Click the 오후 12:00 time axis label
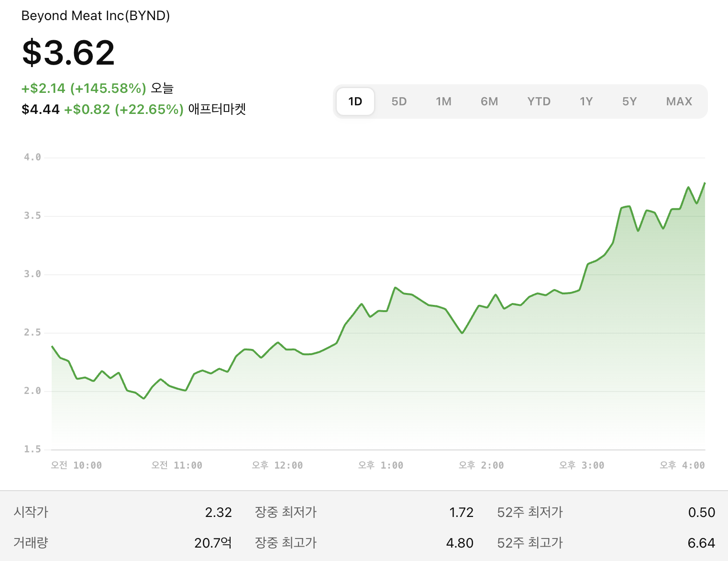 pos(277,465)
